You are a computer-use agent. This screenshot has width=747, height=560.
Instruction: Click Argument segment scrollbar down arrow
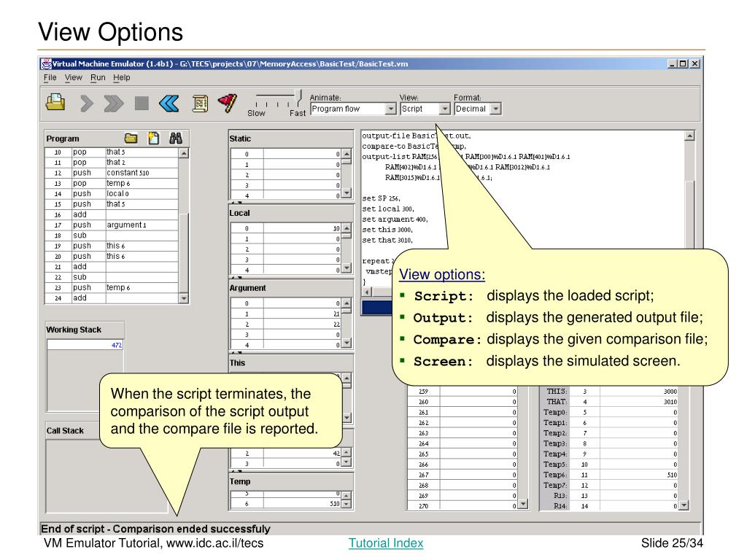[347, 343]
